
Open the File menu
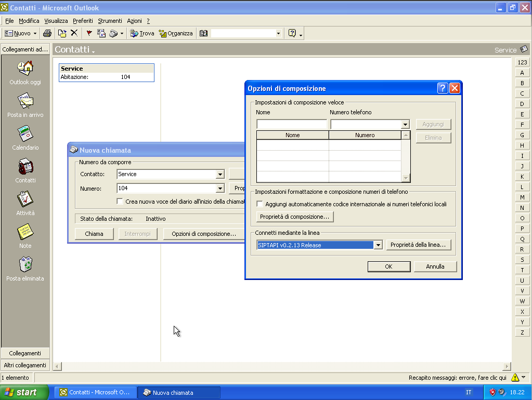9,21
